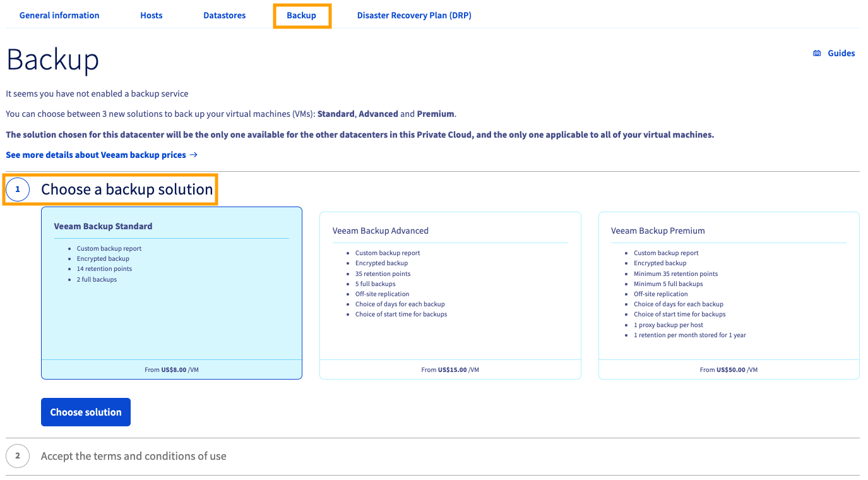
Task: Click '1 proxy backup per host' in Premium
Action: click(669, 325)
